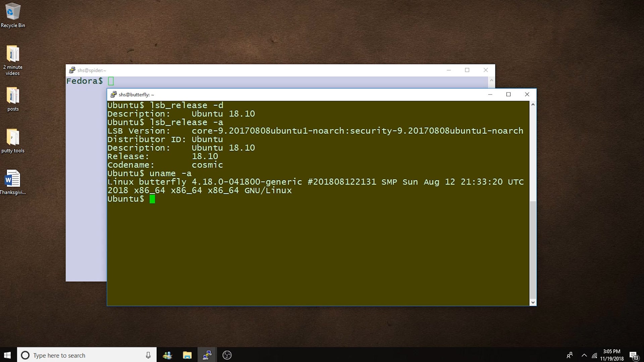The image size is (644, 362).
Task: Close the shs@spider window
Action: point(486,70)
